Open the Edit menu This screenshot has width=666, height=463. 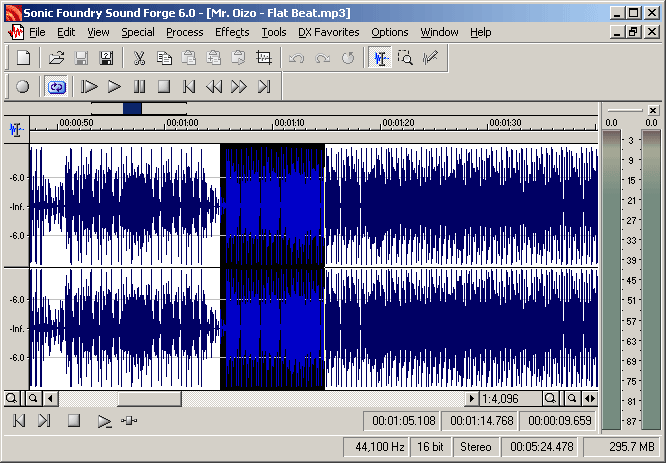(x=66, y=32)
